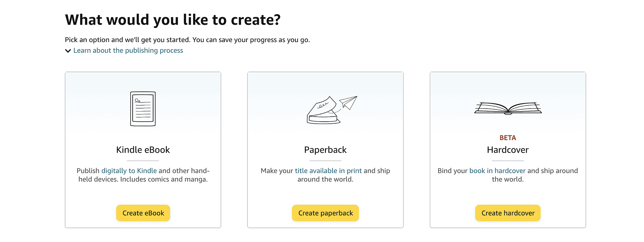Expand the Learn about the publishing process section
The height and width of the screenshot is (242, 644).
coord(128,50)
